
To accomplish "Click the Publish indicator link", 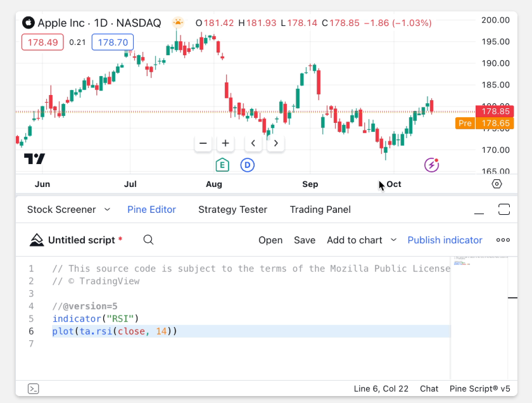I will [445, 240].
